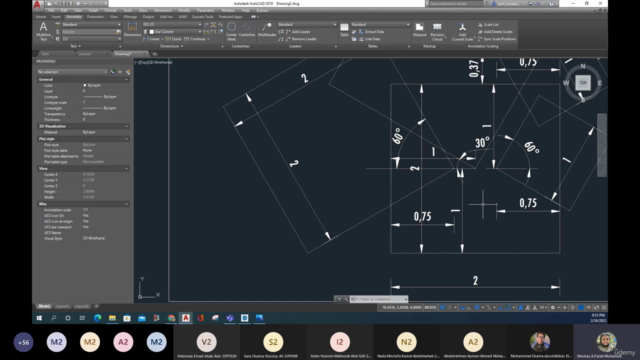Click the search keyword input field
Viewport: 640px width, 360px height.
(x=456, y=4)
